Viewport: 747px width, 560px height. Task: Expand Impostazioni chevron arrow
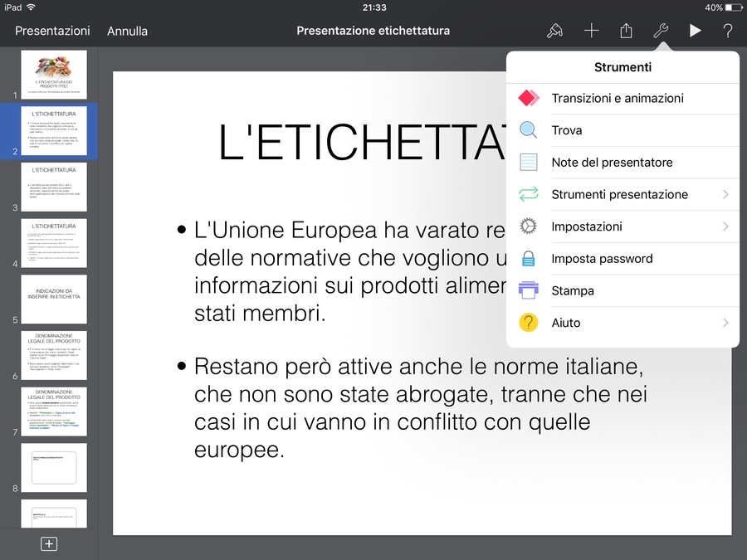725,226
